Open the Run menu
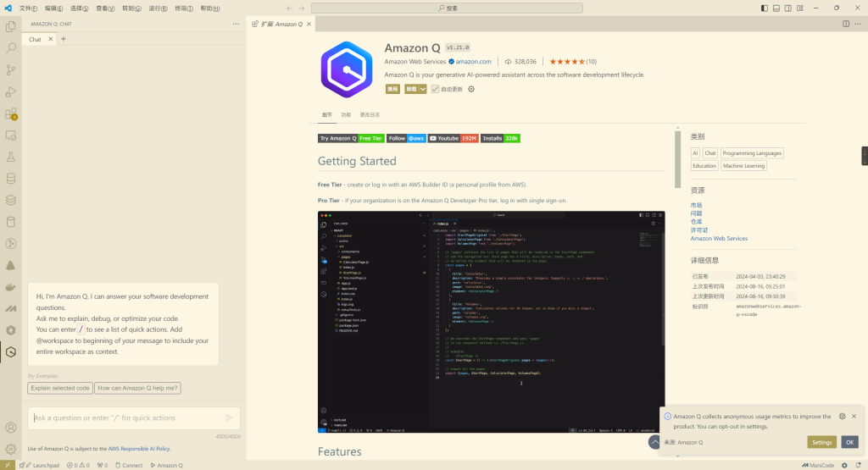Image resolution: width=868 pixels, height=470 pixels. [x=158, y=8]
